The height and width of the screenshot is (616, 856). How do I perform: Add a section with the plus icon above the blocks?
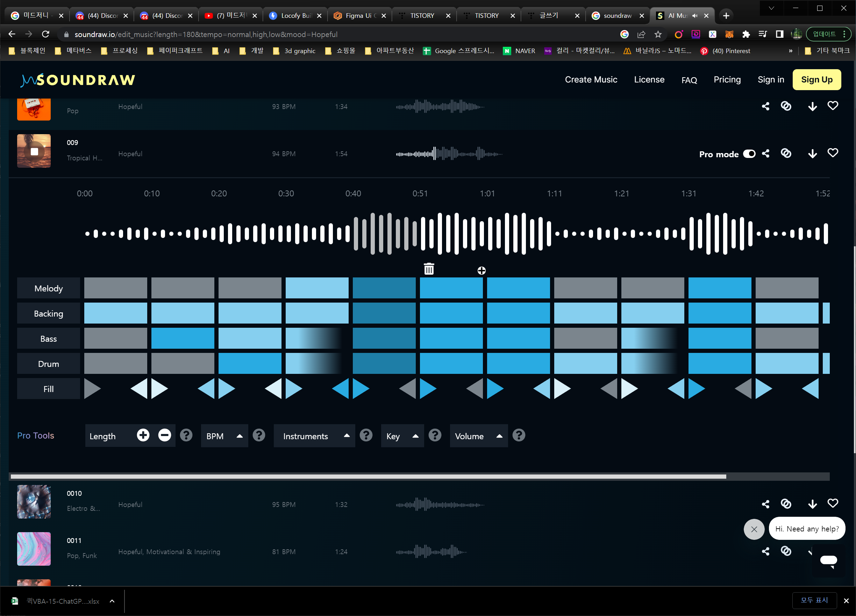coord(481,270)
